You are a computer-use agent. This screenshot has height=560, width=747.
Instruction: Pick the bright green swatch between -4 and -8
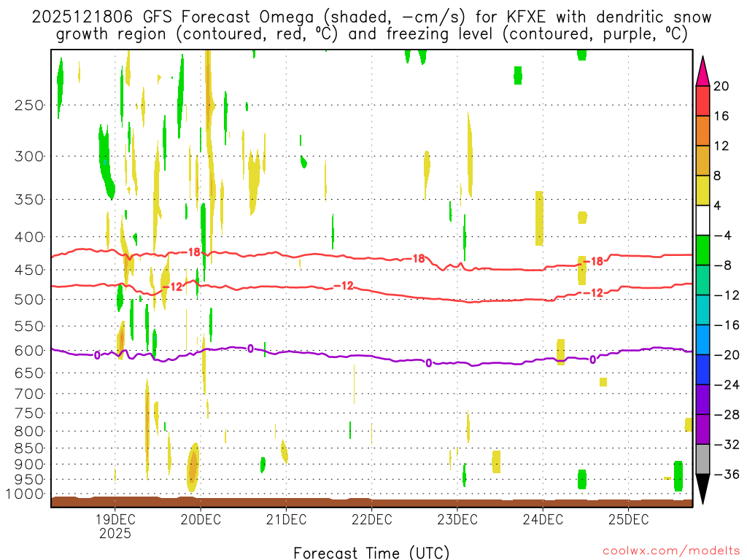[x=703, y=250]
